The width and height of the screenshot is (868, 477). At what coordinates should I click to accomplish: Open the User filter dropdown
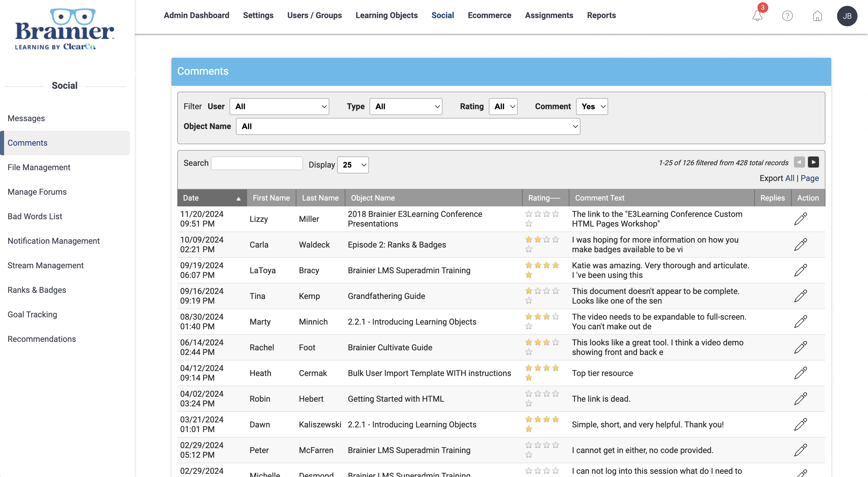click(x=279, y=107)
